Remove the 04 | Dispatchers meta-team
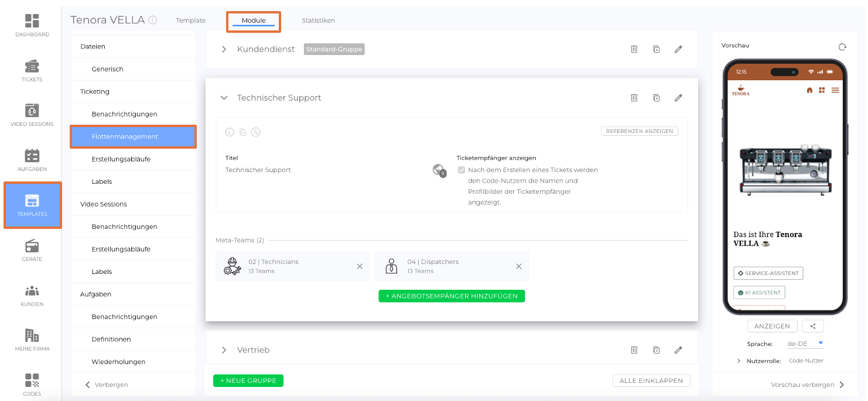This screenshot has height=401, width=868. coord(518,266)
